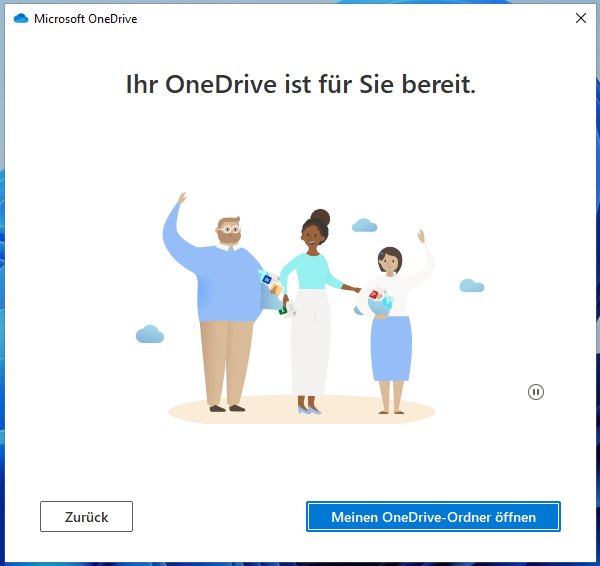Screen dimensions: 600x566
Task: Close the Microsoft OneDrive dialog
Action: click(x=580, y=18)
